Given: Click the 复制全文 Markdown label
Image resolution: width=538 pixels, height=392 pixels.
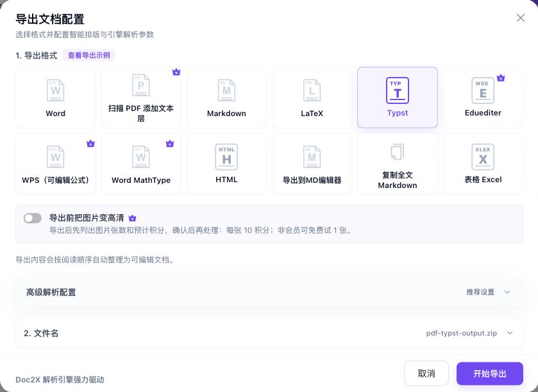Looking at the screenshot, I should (x=398, y=180).
